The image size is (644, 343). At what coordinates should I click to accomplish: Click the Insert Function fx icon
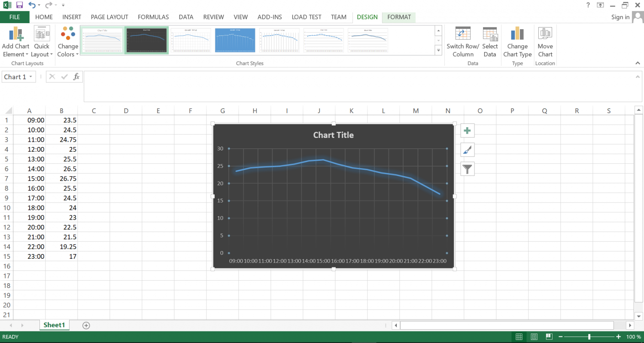76,77
